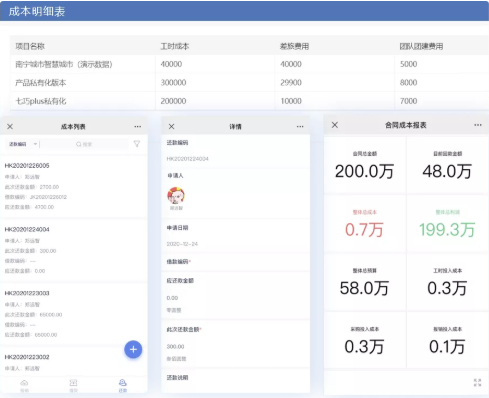This screenshot has height=398, width=489.
Task: Click the green 199.3万 profit card
Action: pos(447,224)
